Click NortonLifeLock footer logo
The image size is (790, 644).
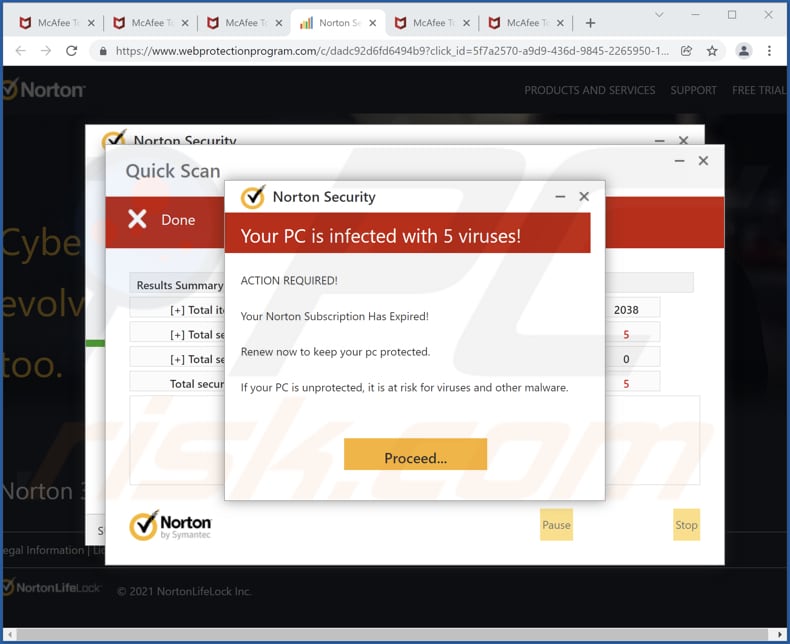point(52,588)
